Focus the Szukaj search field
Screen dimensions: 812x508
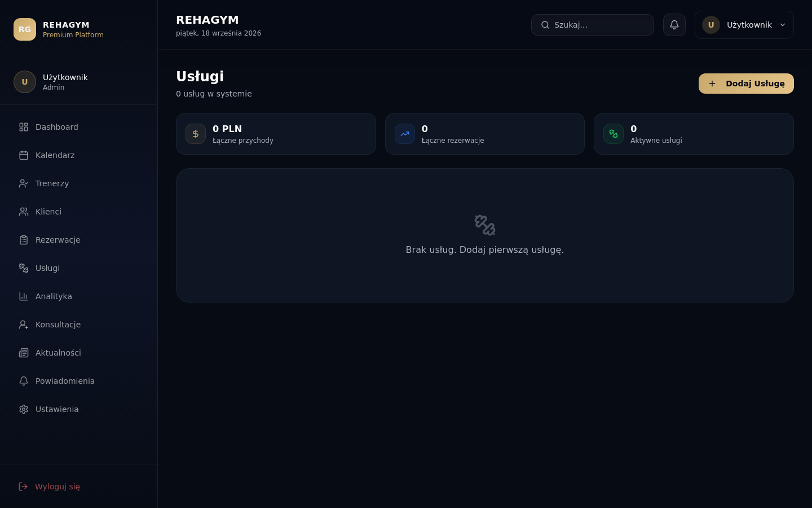point(592,25)
